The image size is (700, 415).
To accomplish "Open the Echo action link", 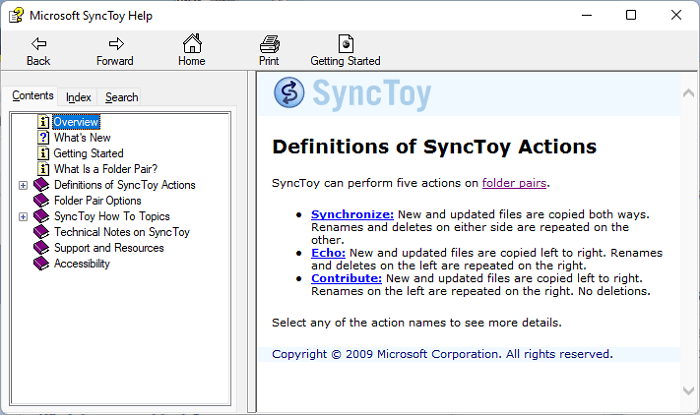I will [328, 253].
